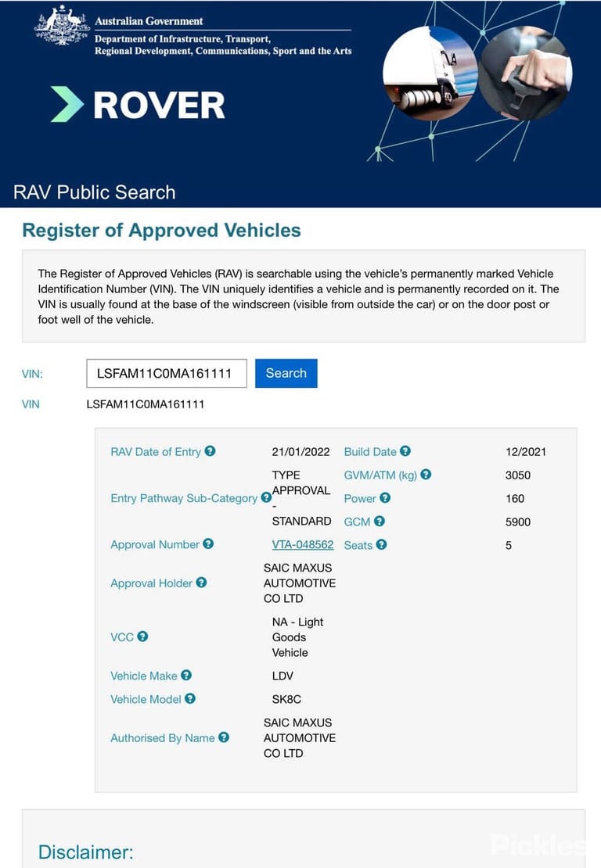This screenshot has height=868, width=601.
Task: Click GVM value 3050
Action: point(518,475)
